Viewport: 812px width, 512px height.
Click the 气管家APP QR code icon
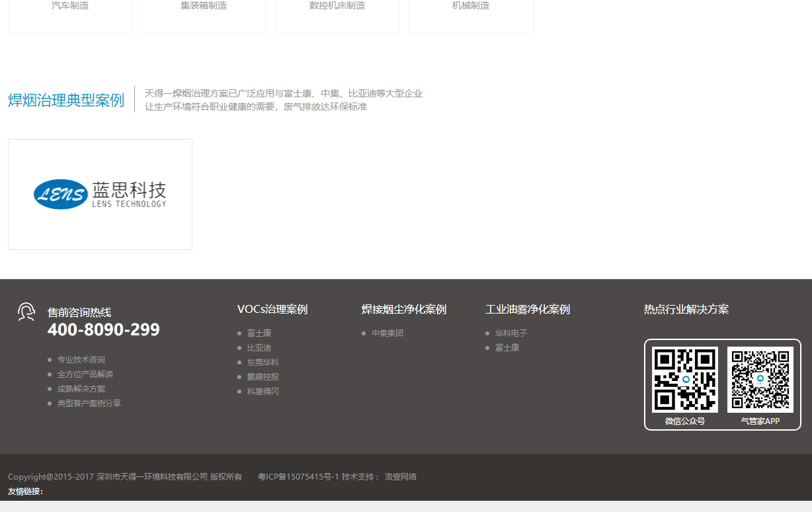(x=760, y=379)
